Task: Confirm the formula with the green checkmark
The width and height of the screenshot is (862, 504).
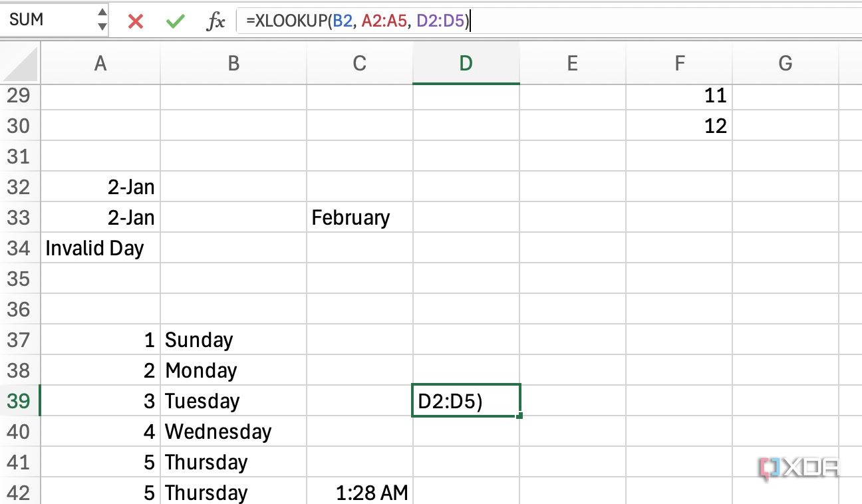Action: click(175, 21)
